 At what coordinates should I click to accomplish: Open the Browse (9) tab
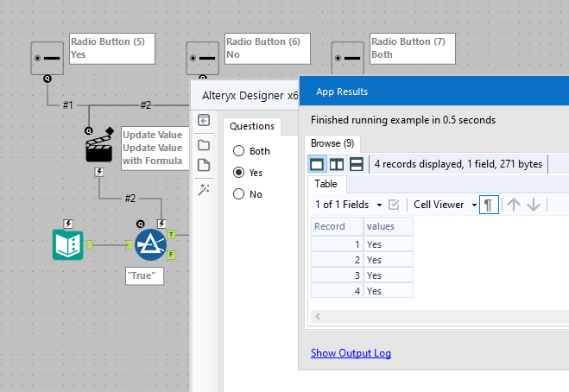332,143
